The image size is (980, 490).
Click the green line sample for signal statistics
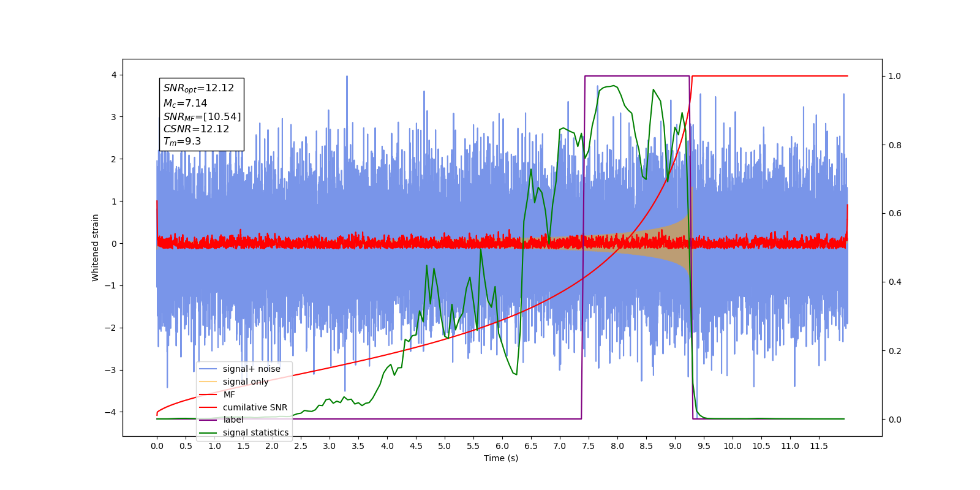(208, 432)
